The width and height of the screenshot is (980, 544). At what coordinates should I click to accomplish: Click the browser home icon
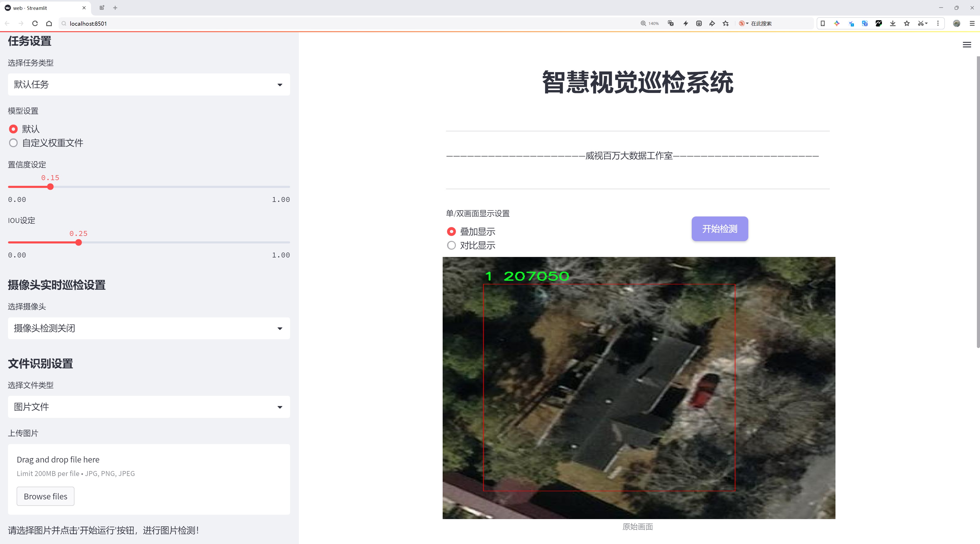(49, 24)
